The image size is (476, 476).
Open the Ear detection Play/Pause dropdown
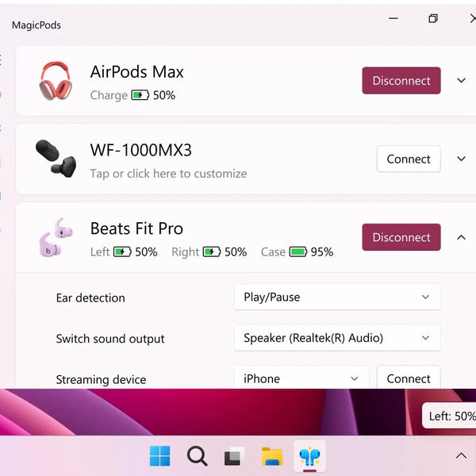point(336,297)
